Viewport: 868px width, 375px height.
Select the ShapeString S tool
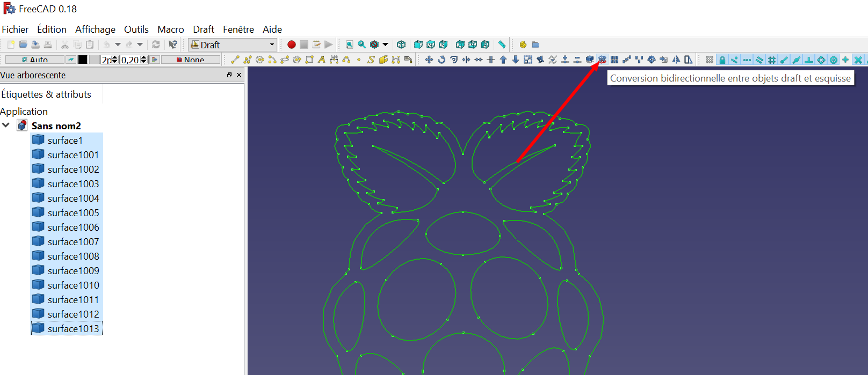(371, 60)
